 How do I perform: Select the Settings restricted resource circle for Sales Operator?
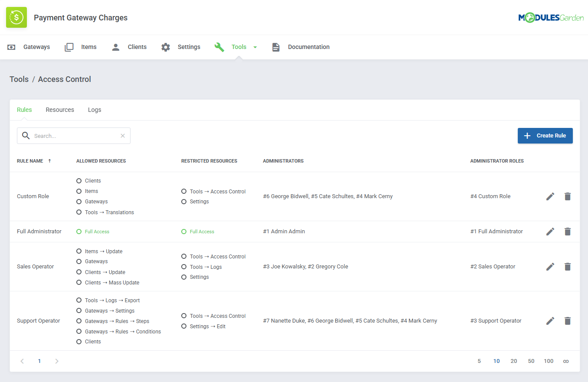(x=183, y=277)
